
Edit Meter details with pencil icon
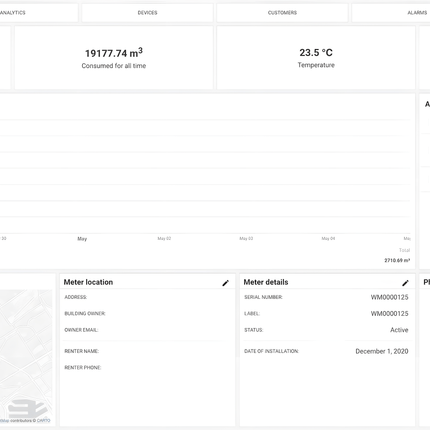[x=405, y=283]
